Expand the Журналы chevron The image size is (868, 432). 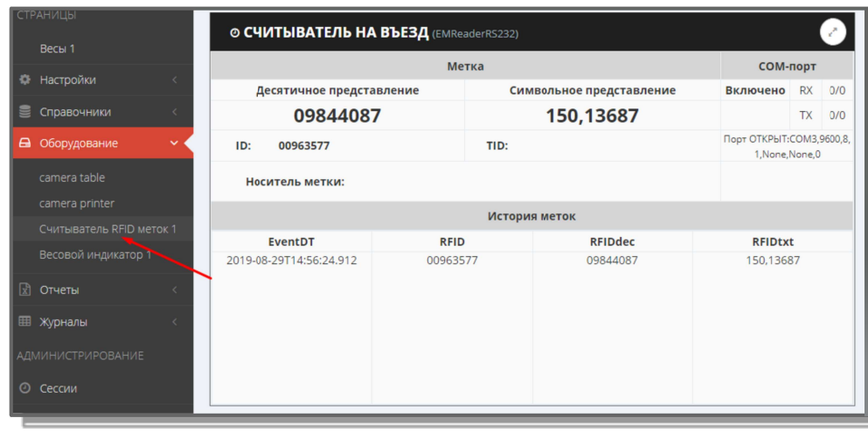[174, 322]
